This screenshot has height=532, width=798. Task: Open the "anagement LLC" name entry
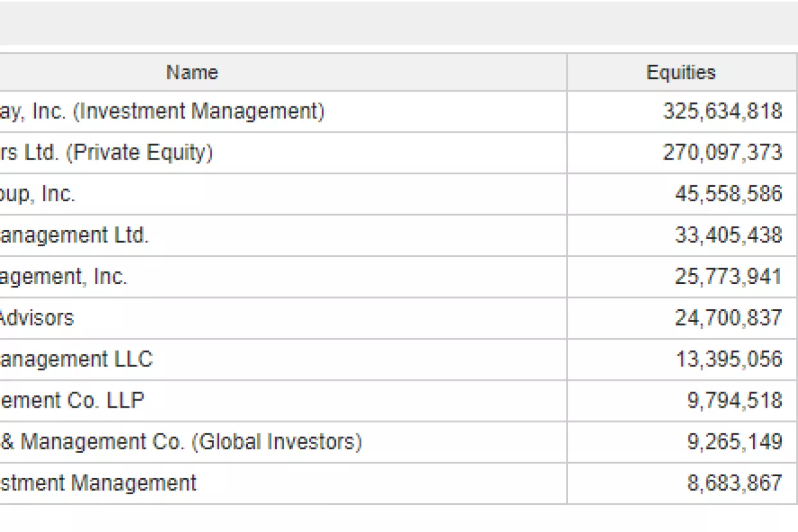(x=76, y=358)
